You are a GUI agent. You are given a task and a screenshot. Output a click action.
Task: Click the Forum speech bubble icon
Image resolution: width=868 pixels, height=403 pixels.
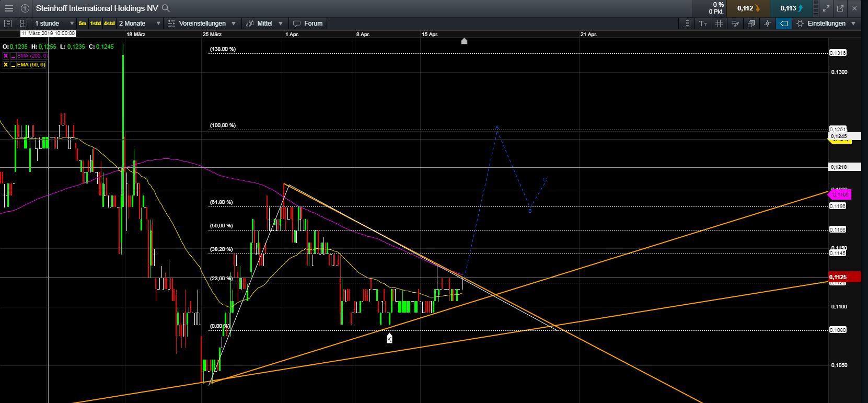pos(297,24)
